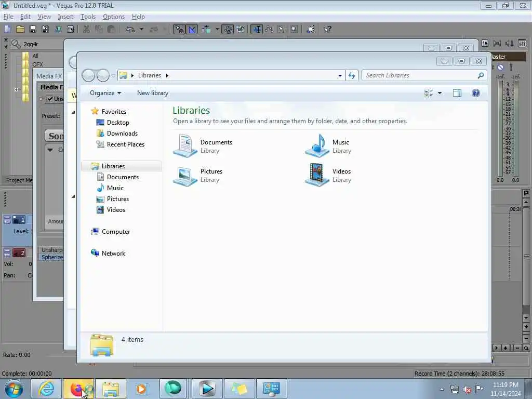Open the Options menu
532x399 pixels.
pyautogui.click(x=114, y=17)
